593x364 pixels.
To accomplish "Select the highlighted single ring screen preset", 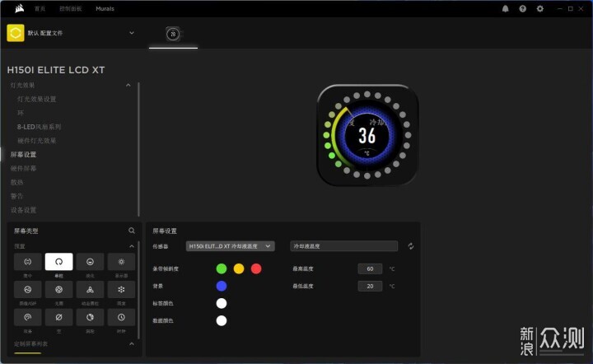I will pos(59,262).
